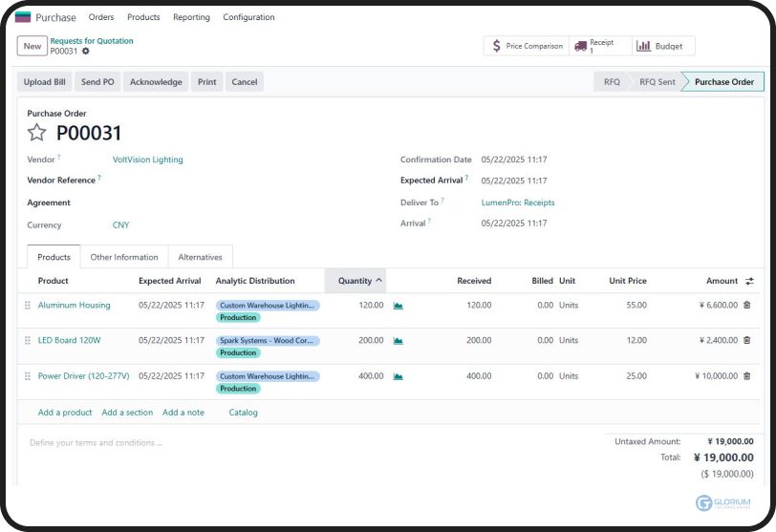
Task: Open forecast chart icon for Aluminum Housing
Action: [x=398, y=306]
